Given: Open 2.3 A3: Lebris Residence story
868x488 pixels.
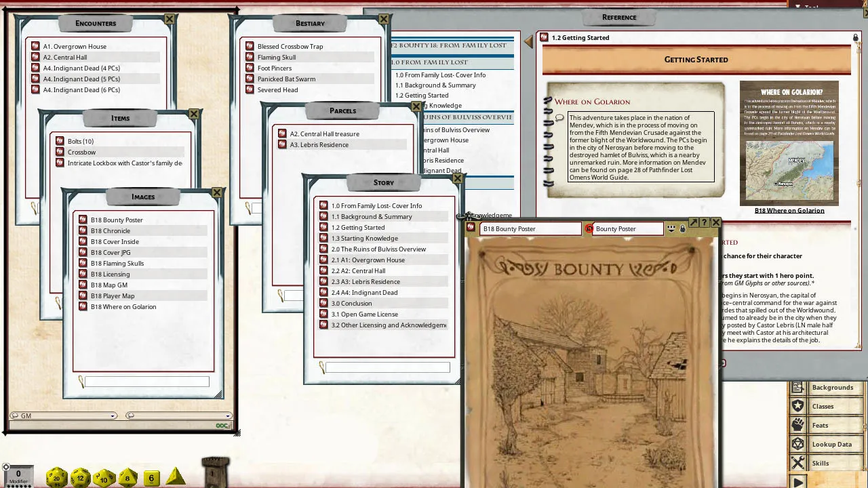Looking at the screenshot, I should [366, 282].
